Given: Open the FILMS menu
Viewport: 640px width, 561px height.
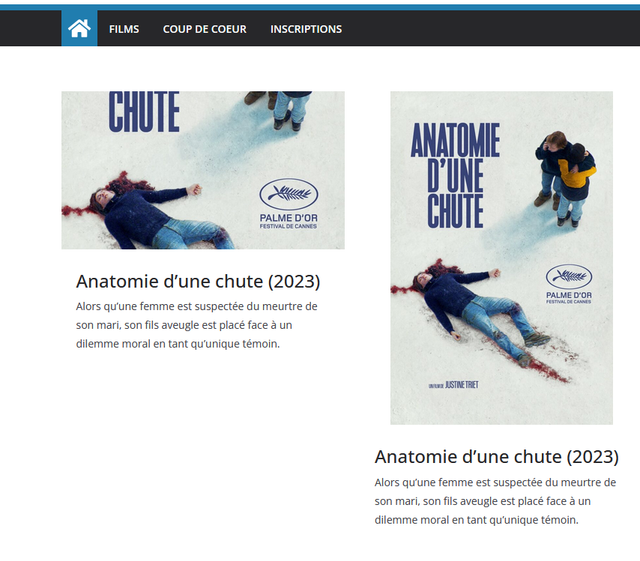Looking at the screenshot, I should (x=124, y=29).
